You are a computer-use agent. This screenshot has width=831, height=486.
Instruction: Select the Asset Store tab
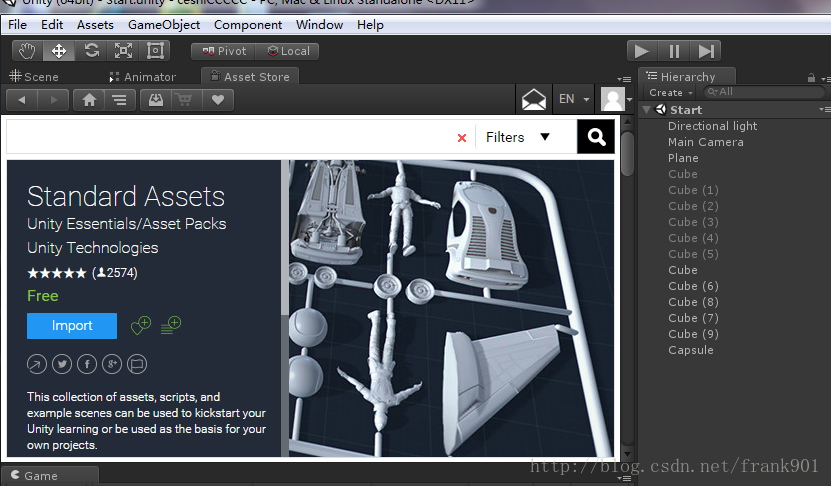tap(250, 77)
